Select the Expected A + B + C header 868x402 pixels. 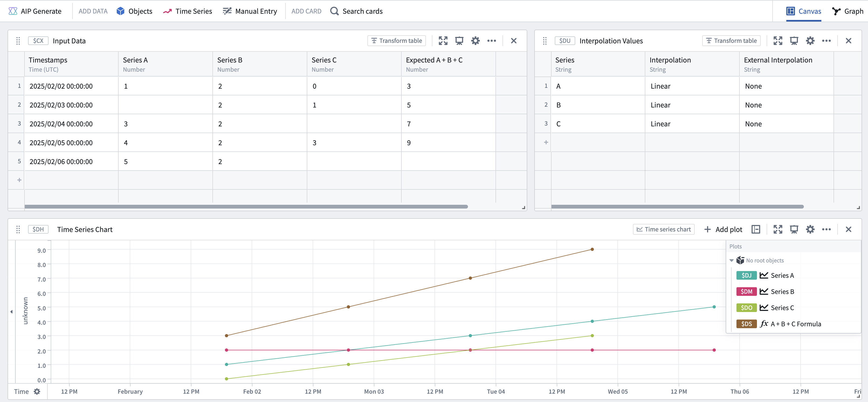[x=449, y=64]
